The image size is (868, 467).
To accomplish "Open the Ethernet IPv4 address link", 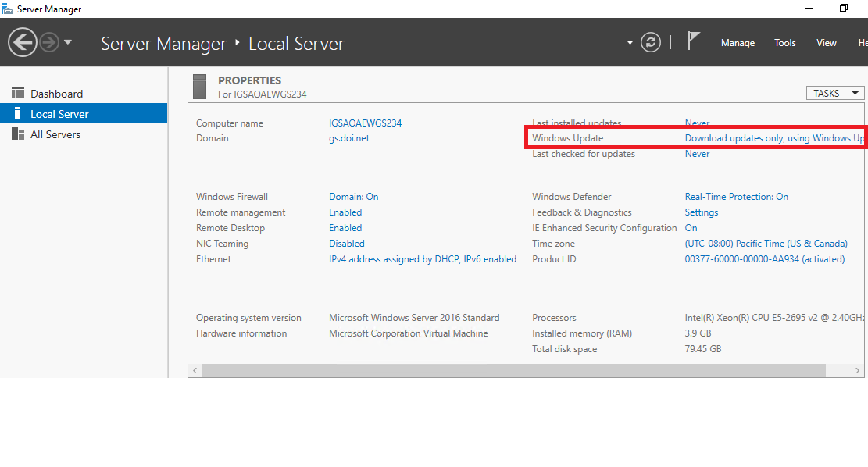I will (x=423, y=259).
